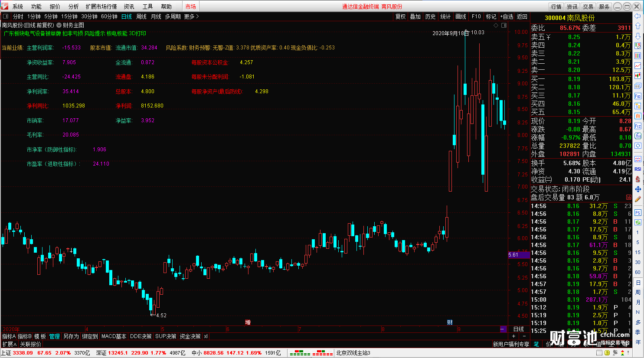
Task: Select the candlestick chart icon in sidebar
Action: tap(638, 76)
